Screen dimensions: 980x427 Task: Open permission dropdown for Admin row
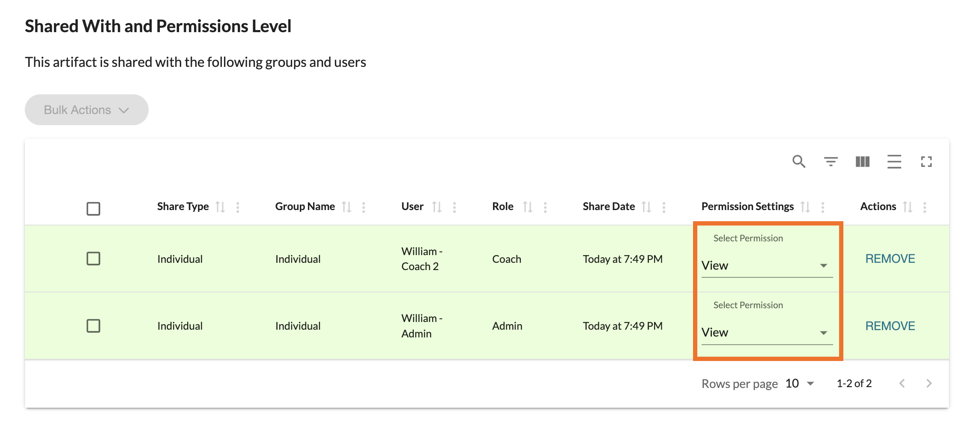pyautogui.click(x=767, y=333)
